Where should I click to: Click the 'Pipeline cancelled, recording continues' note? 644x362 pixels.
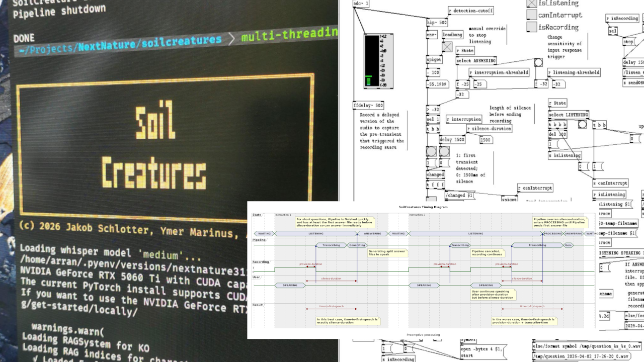click(x=488, y=253)
